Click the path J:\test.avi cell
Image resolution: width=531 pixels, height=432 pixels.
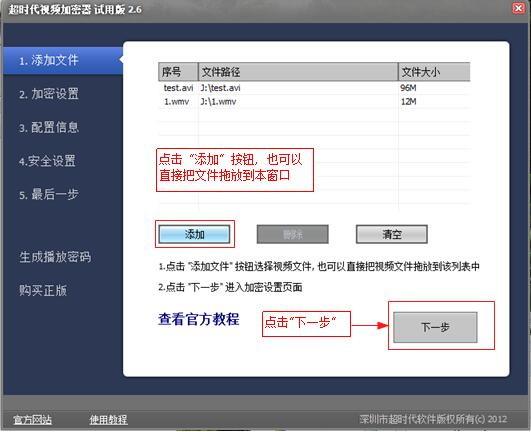click(220, 88)
